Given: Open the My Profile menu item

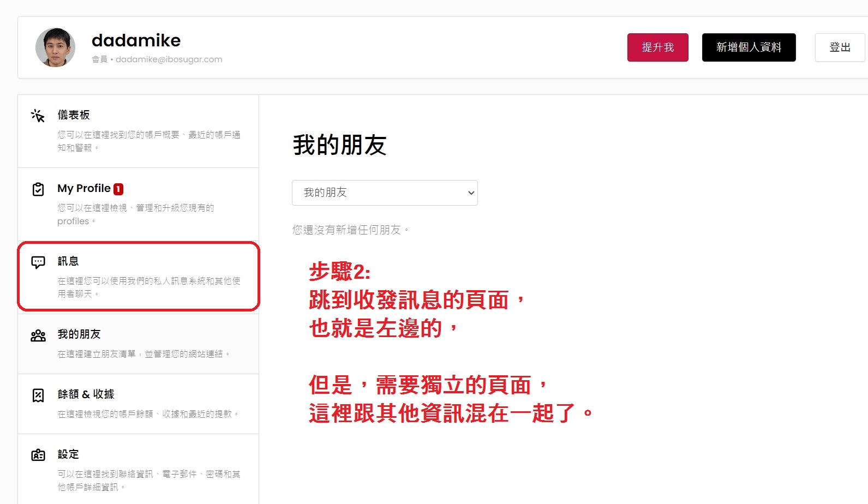Looking at the screenshot, I should pos(84,189).
